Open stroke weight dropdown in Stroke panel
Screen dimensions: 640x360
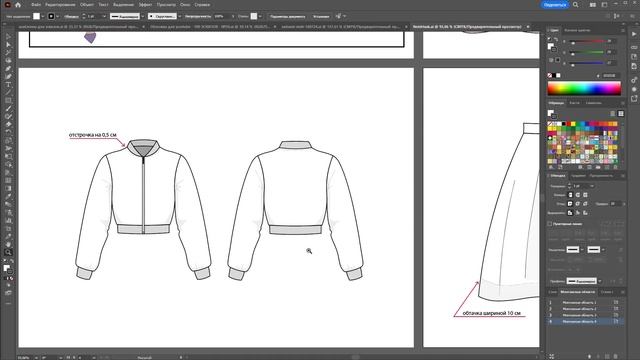[x=592, y=186]
